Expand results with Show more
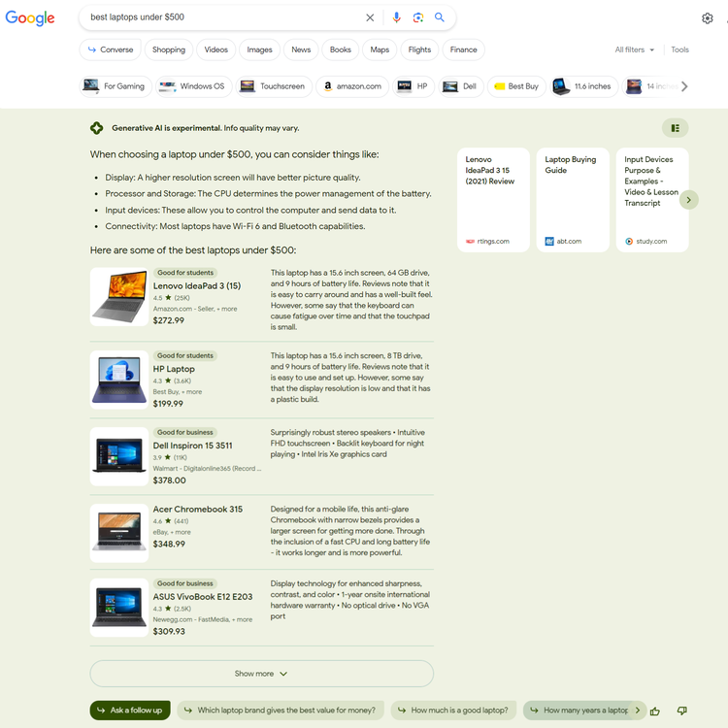The image size is (728, 728). point(261,674)
